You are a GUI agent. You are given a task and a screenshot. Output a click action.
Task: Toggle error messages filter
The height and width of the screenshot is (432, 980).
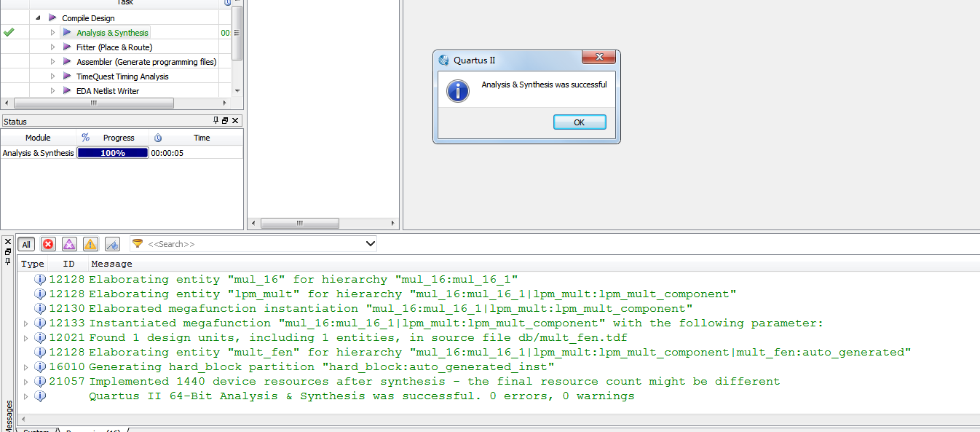tap(48, 244)
